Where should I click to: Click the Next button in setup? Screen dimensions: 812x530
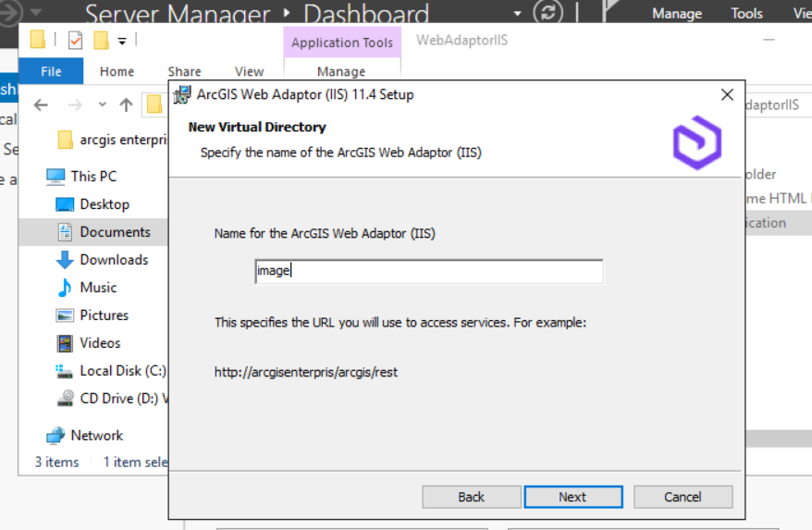tap(573, 497)
